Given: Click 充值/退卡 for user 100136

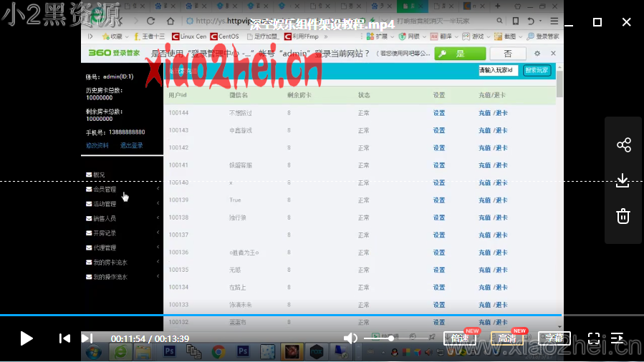Looking at the screenshot, I should coord(493,253).
